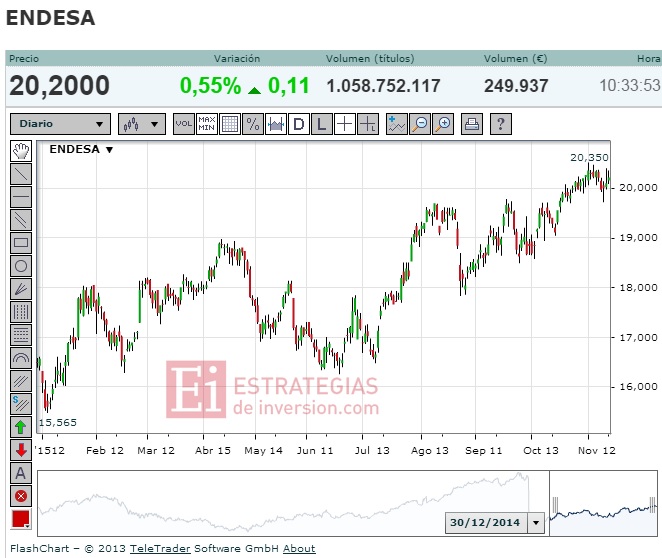This screenshot has height=558, width=662.
Task: Click the left range handle in overview
Action: point(555,505)
